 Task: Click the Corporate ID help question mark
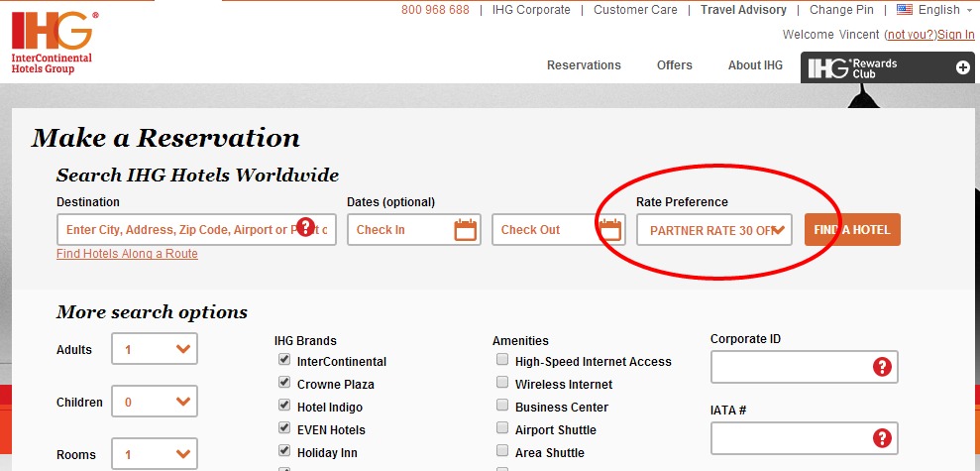[882, 367]
